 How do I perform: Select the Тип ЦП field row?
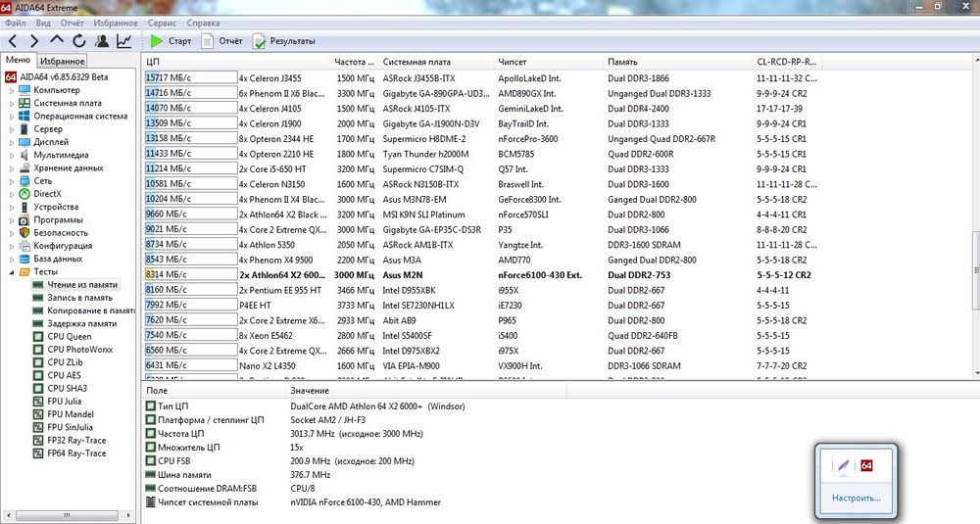pos(357,405)
